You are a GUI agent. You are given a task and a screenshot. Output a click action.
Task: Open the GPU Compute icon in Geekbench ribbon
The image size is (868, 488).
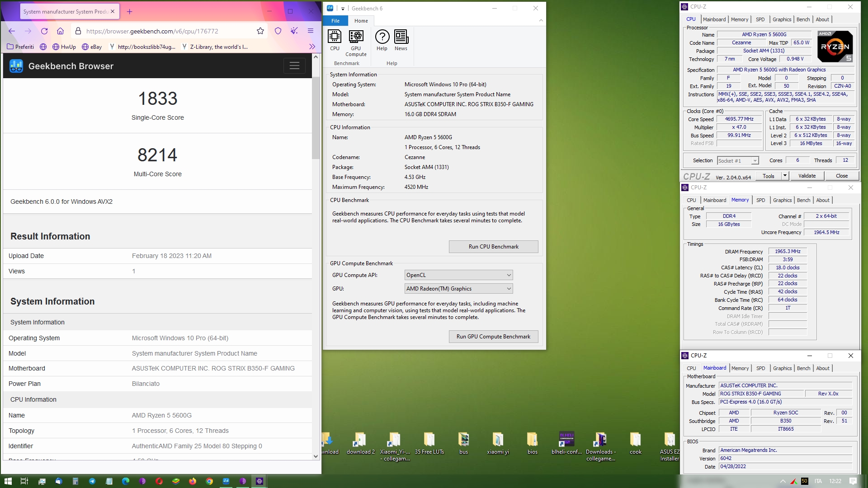356,43
